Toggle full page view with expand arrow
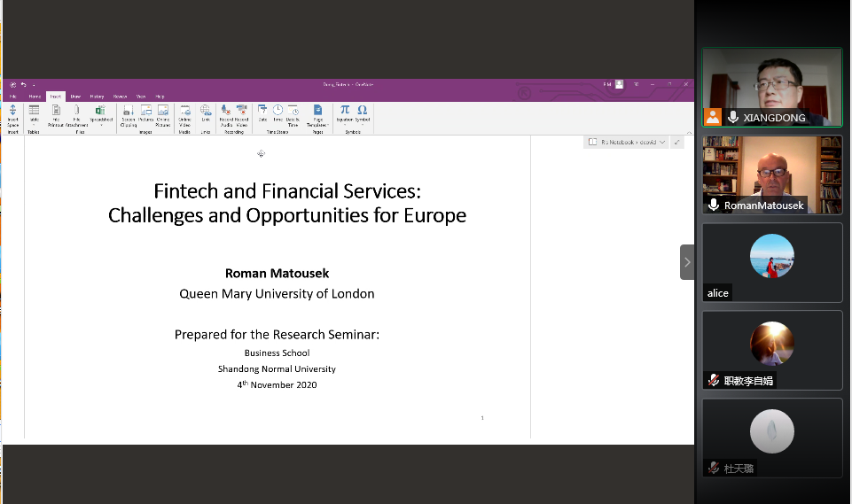This screenshot has height=504, width=852. [678, 142]
